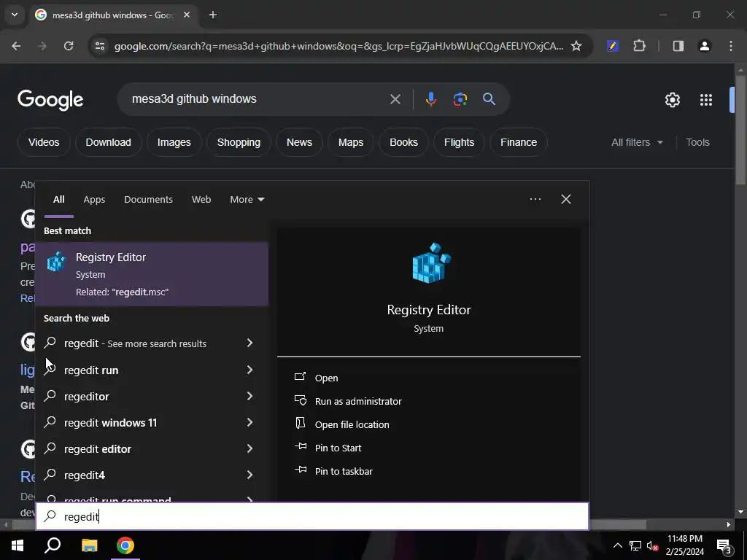Viewport: 747px width, 560px height.
Task: Open Google Lens image search
Action: [x=460, y=99]
